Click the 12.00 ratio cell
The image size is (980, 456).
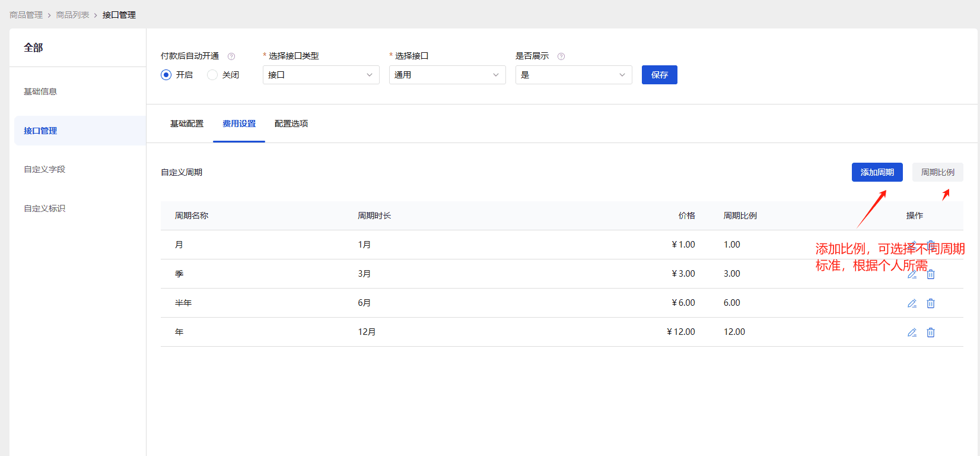point(734,332)
